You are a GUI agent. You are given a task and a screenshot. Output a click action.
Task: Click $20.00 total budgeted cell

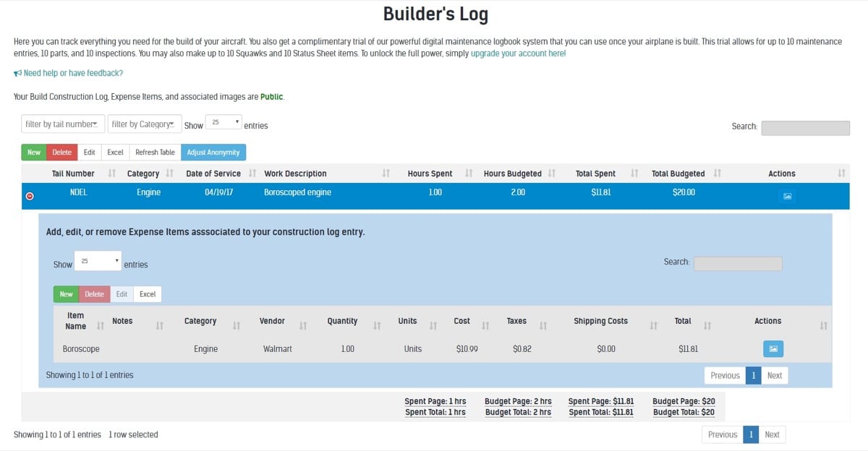click(x=684, y=193)
